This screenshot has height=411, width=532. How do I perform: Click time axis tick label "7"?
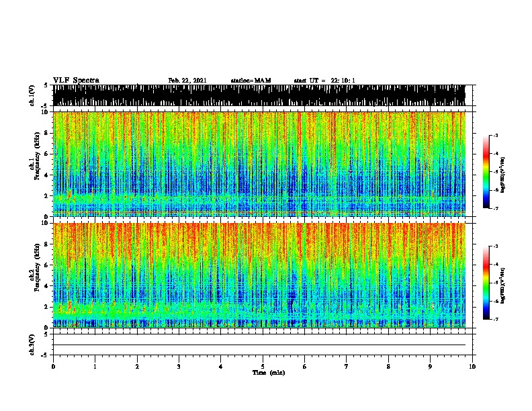click(347, 367)
